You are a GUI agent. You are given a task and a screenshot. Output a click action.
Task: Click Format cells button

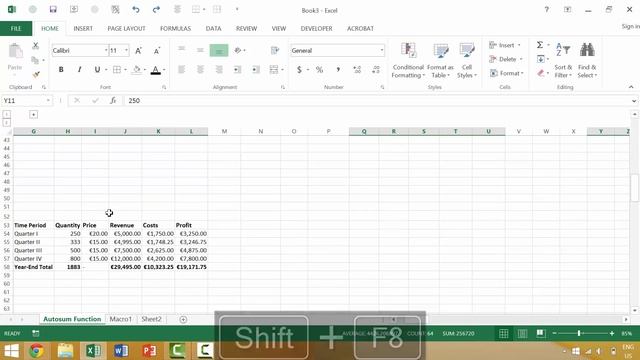tap(507, 73)
